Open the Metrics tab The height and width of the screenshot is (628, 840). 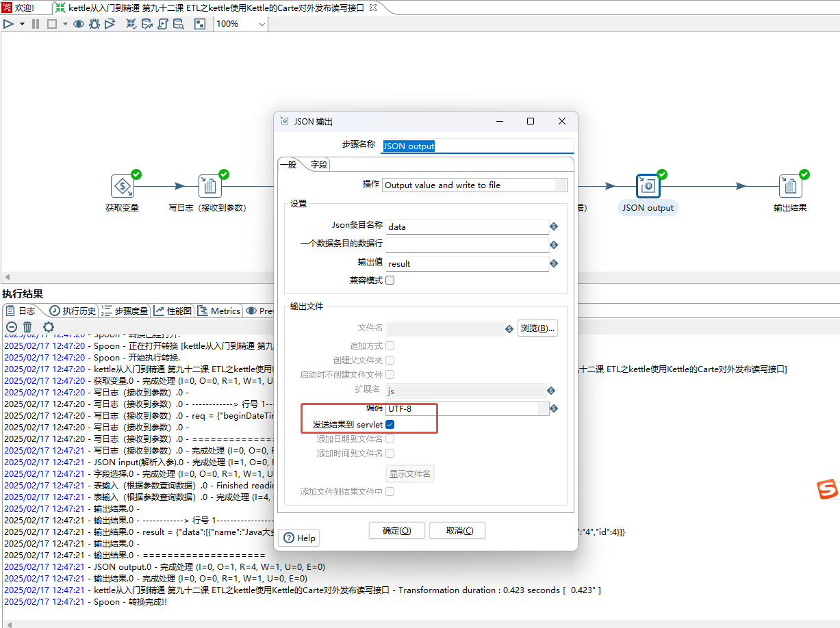click(x=219, y=311)
